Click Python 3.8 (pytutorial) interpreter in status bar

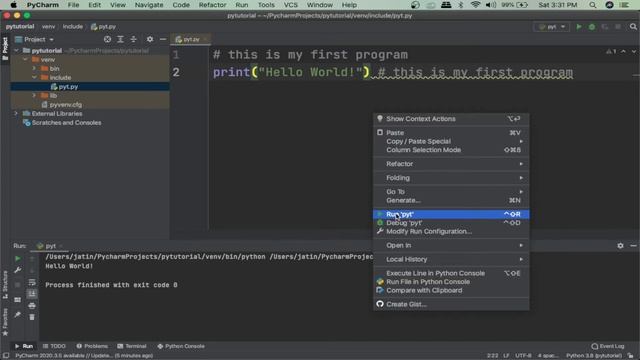(593, 356)
